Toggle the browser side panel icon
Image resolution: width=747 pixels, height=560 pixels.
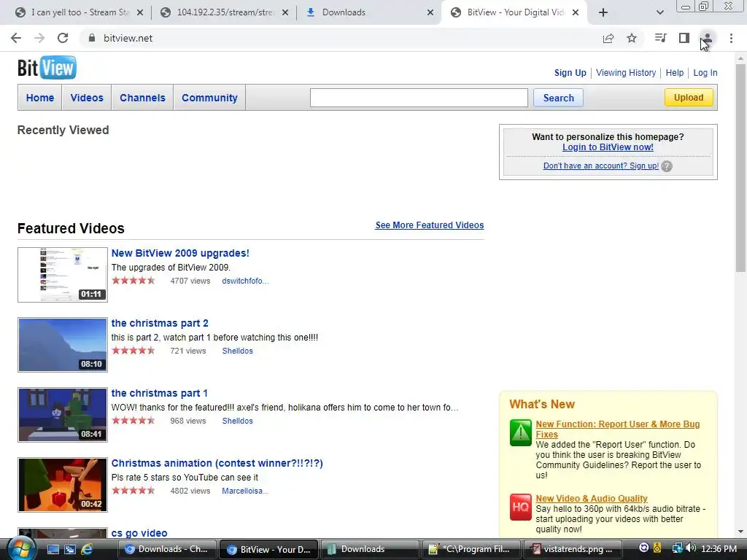point(684,38)
